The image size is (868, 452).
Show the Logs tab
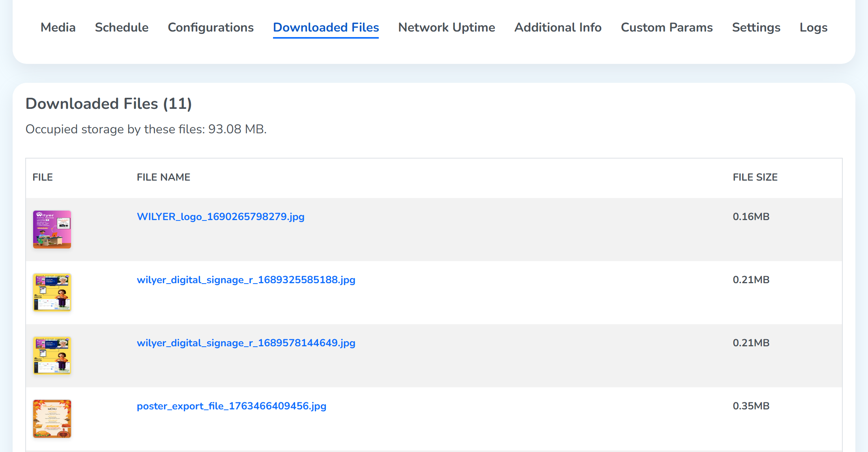[814, 28]
